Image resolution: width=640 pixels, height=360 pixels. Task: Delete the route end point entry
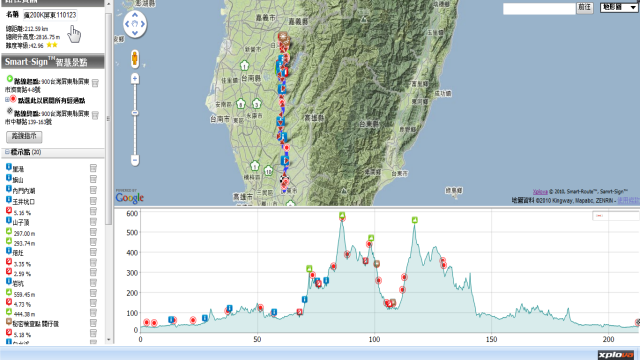pyautogui.click(x=95, y=116)
